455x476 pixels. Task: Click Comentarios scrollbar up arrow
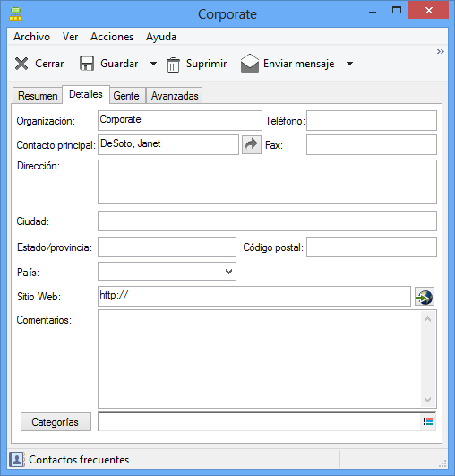428,319
